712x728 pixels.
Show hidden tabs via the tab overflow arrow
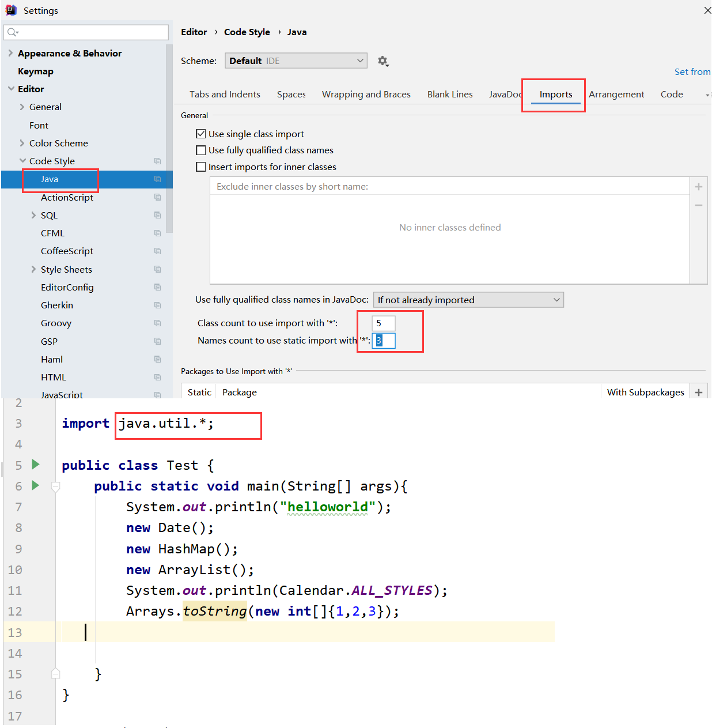pyautogui.click(x=707, y=95)
